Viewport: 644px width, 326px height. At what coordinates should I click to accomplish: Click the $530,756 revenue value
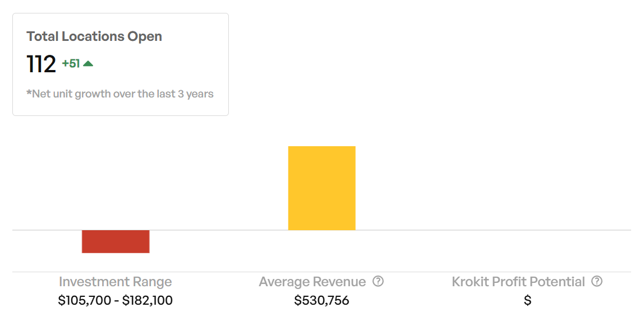pyautogui.click(x=321, y=301)
